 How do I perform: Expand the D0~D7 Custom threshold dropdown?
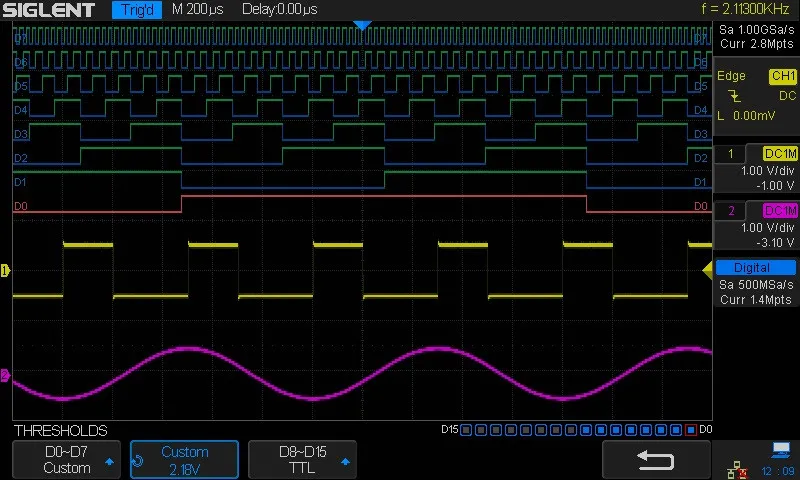pos(66,460)
